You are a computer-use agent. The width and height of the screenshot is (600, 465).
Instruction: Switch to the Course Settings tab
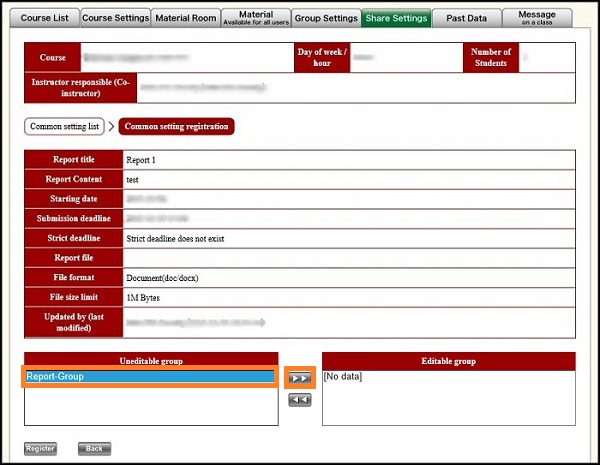tap(115, 18)
